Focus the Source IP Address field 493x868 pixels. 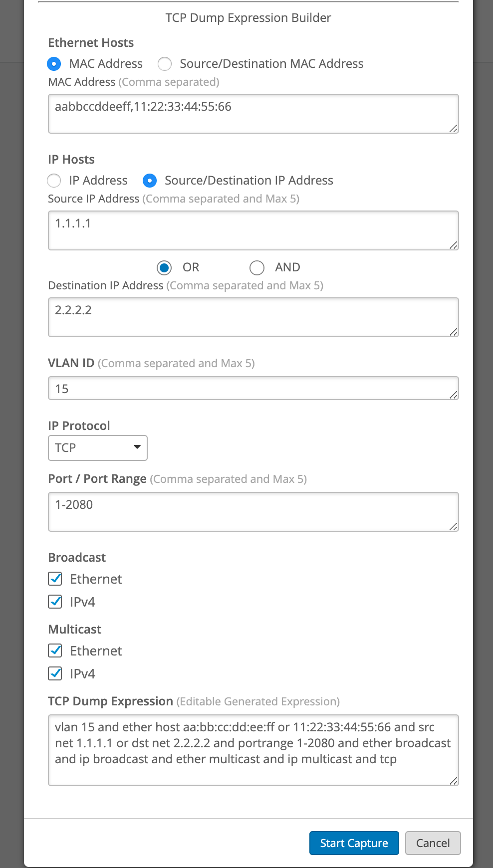pos(253,230)
